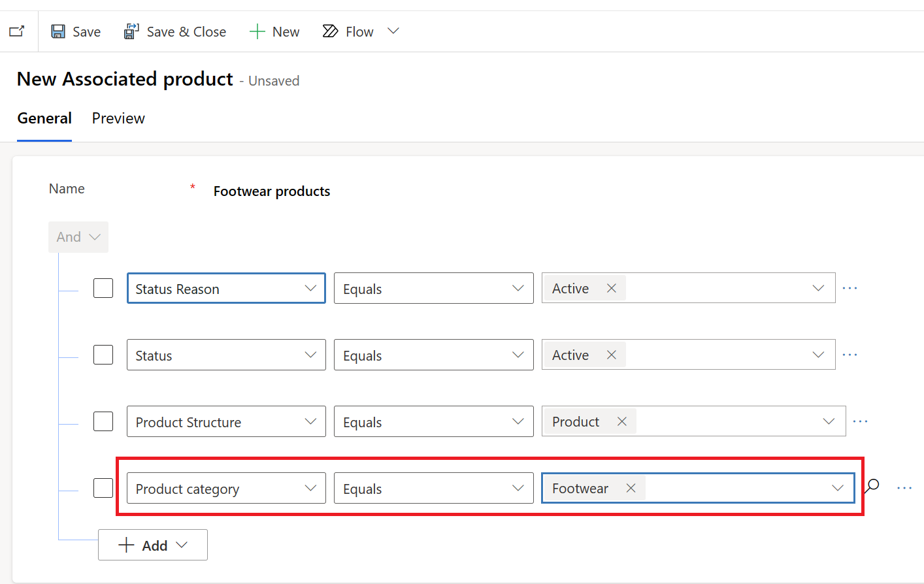Viewport: 924px width, 584px height.
Task: Expand value list for Status row
Action: click(818, 355)
